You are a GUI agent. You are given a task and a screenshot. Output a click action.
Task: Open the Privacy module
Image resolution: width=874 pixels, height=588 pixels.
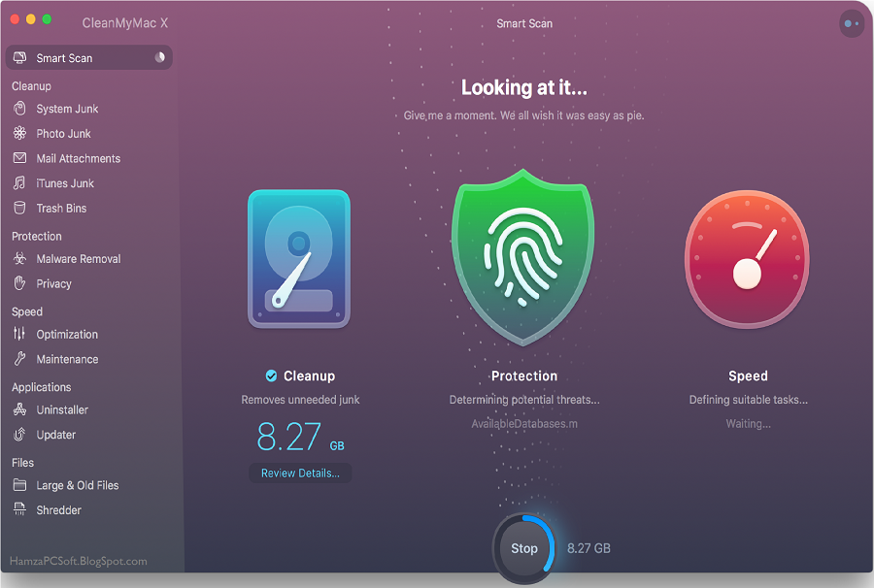(x=53, y=284)
